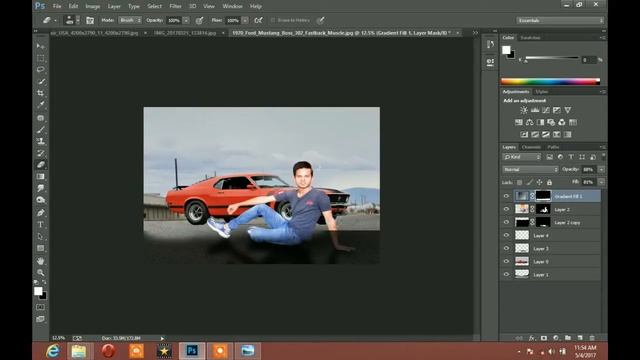The height and width of the screenshot is (360, 640).
Task: Select the Rectangular Marquee tool
Action: point(40,58)
